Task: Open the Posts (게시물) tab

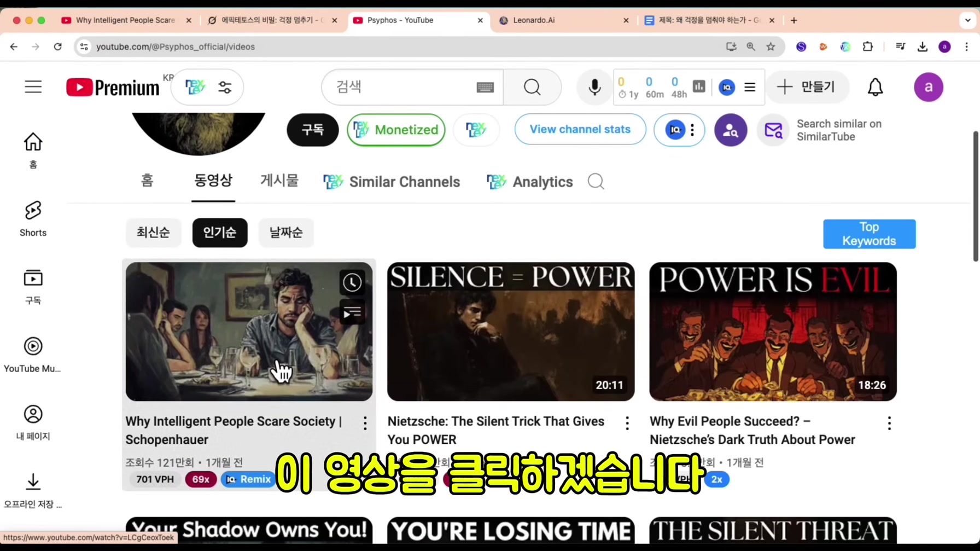Action: point(279,181)
